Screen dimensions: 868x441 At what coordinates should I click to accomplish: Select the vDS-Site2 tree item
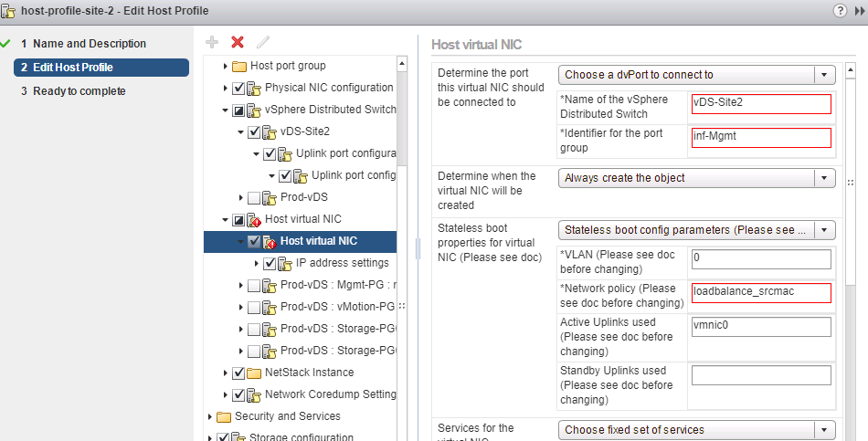[x=304, y=131]
